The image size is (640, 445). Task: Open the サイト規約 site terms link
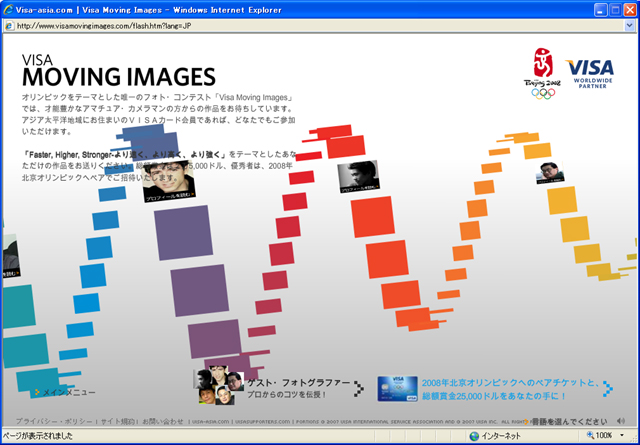tap(118, 421)
